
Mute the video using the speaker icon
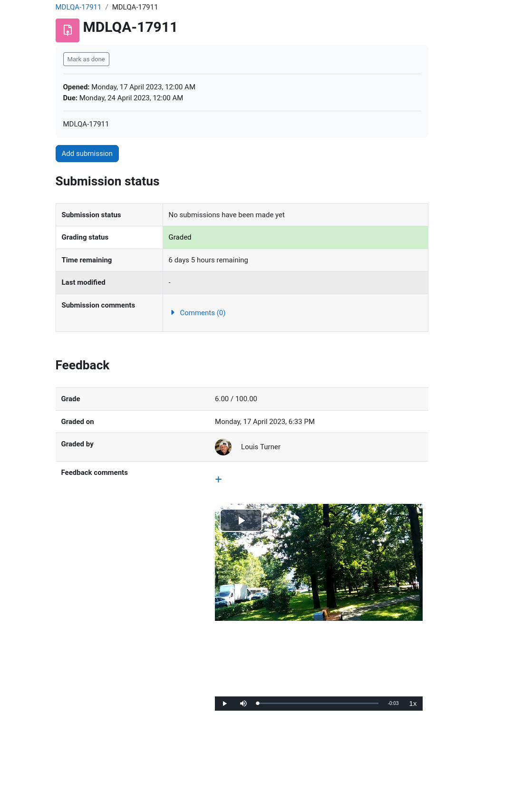pos(243,704)
